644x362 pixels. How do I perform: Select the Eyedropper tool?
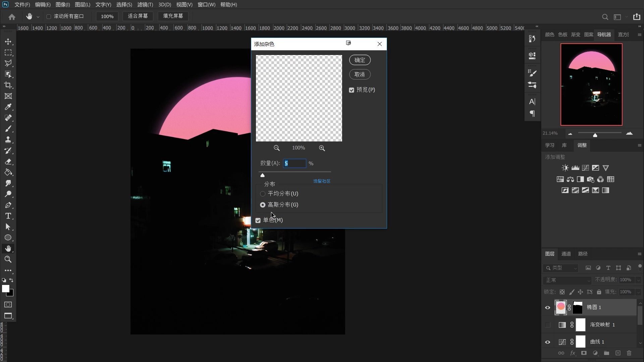point(8,107)
